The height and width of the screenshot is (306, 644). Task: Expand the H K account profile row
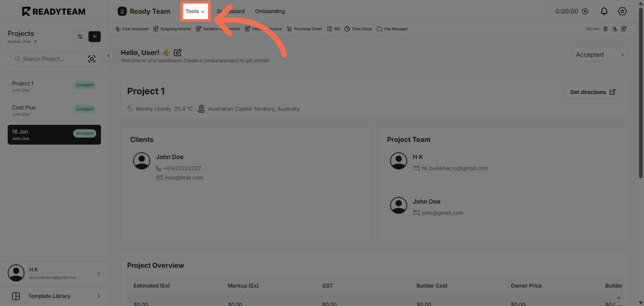(x=98, y=274)
